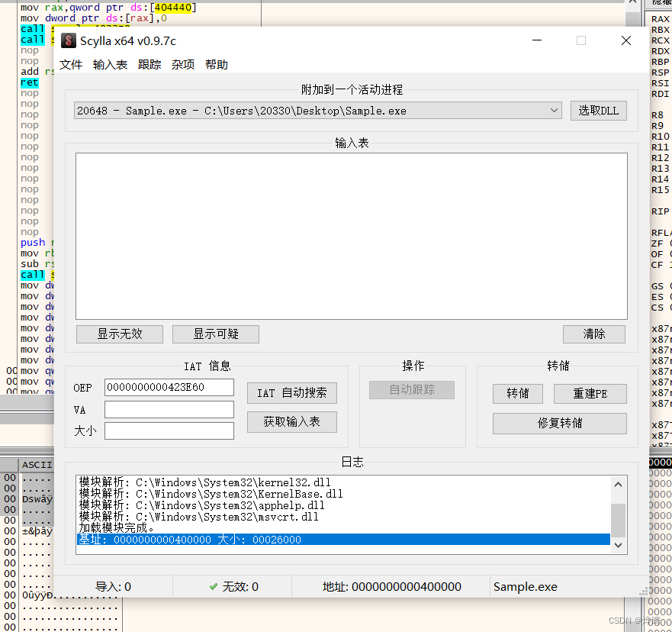Click the 导入: 0 status bar entry
The image size is (672, 632).
click(x=113, y=586)
